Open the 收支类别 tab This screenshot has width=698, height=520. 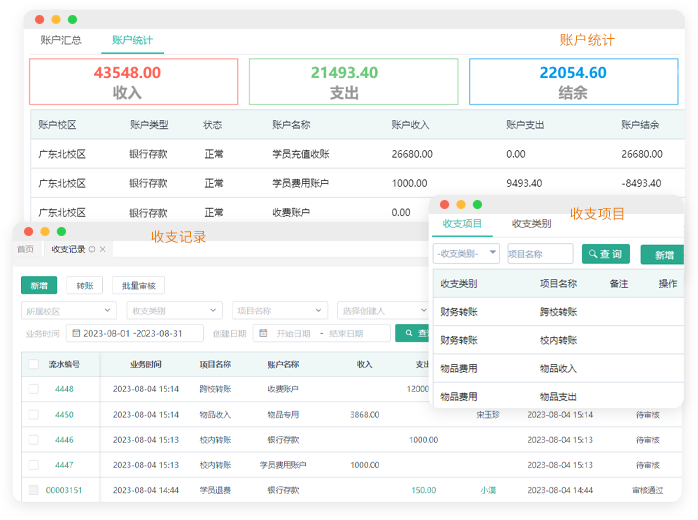(532, 223)
